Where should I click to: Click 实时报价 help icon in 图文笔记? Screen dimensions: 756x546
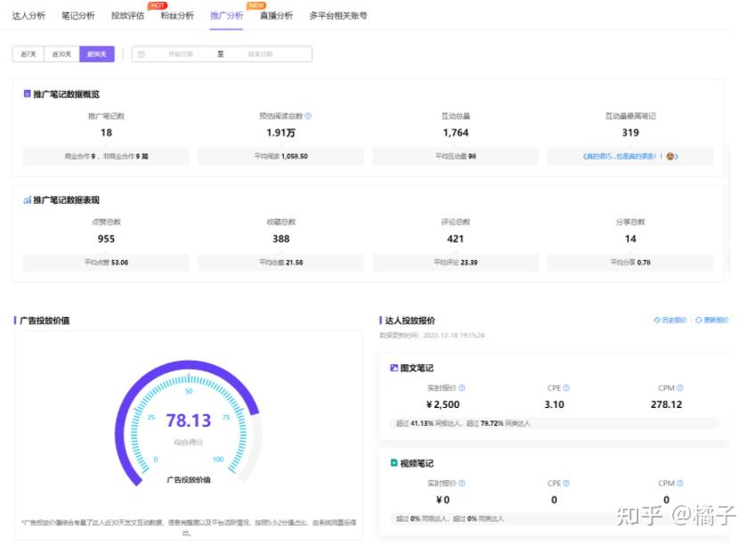462,387
